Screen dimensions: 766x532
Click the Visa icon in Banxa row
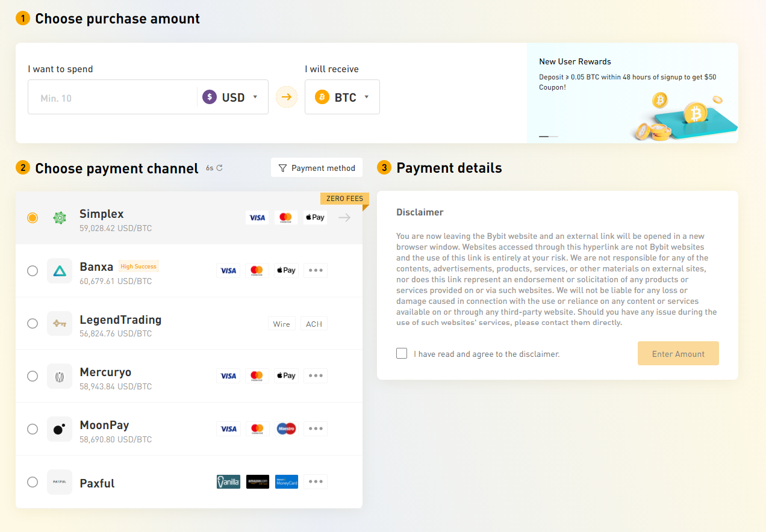point(228,270)
